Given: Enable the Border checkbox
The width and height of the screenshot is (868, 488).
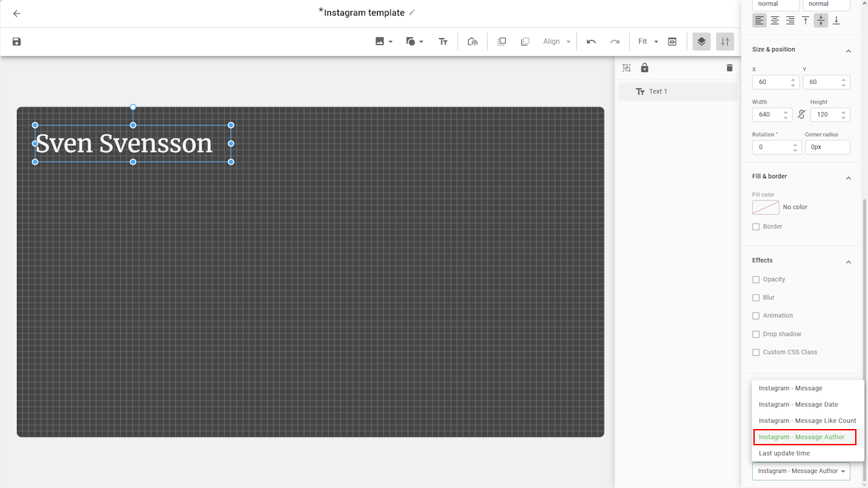Looking at the screenshot, I should (756, 227).
